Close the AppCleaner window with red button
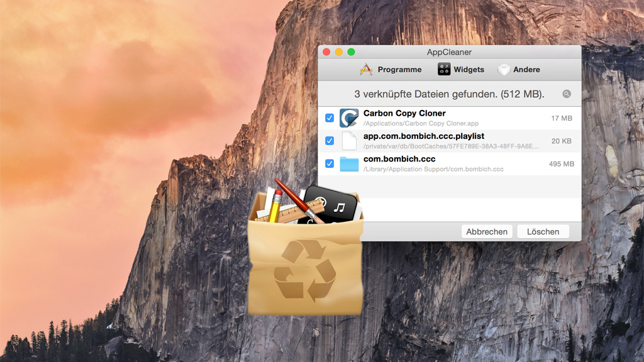The height and width of the screenshot is (362, 644). (x=326, y=52)
